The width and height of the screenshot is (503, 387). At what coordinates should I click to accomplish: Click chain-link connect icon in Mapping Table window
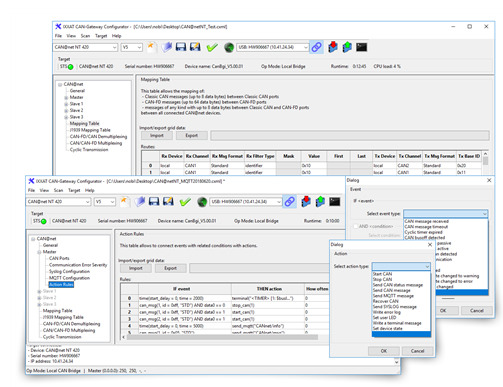[x=316, y=47]
